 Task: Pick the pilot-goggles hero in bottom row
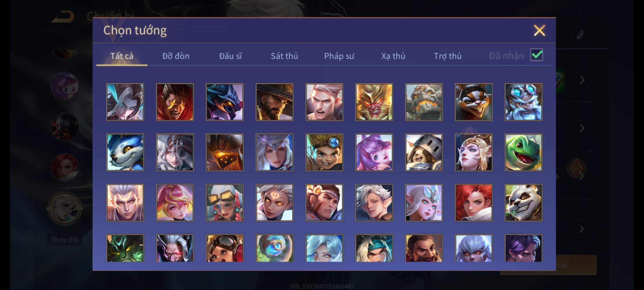(225, 248)
